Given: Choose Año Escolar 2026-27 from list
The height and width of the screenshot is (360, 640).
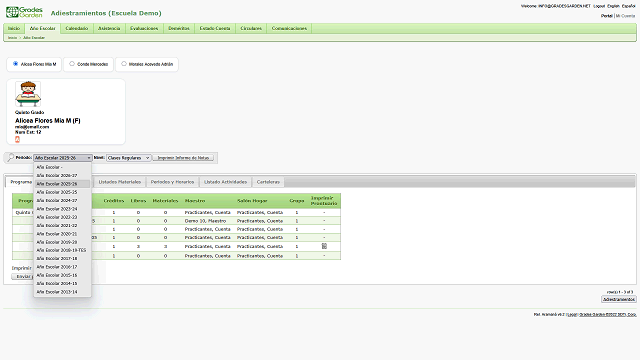Looking at the screenshot, I should click(62, 176).
